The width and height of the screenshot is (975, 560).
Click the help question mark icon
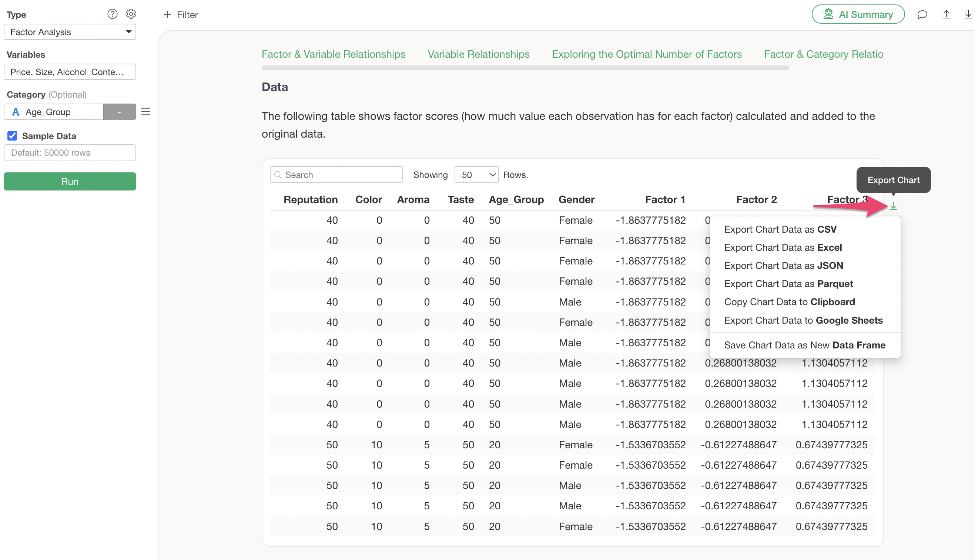click(x=112, y=14)
